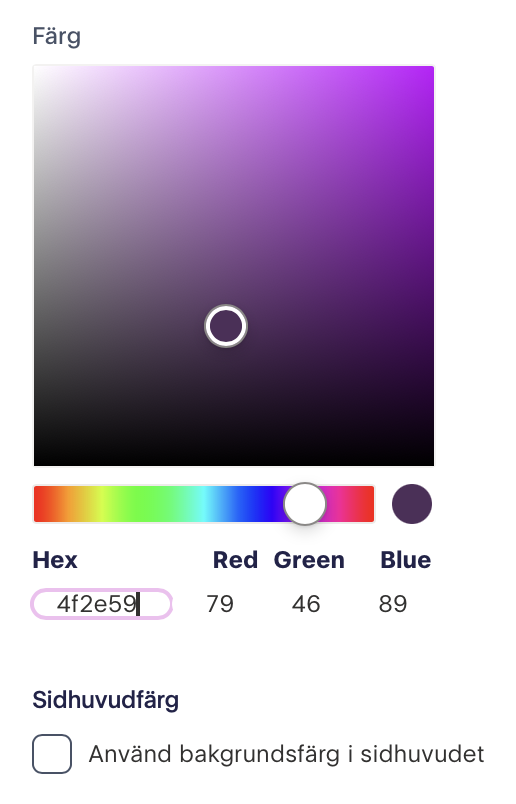
Task: Choose the white top-left corner of the color square
Action: pos(39,72)
